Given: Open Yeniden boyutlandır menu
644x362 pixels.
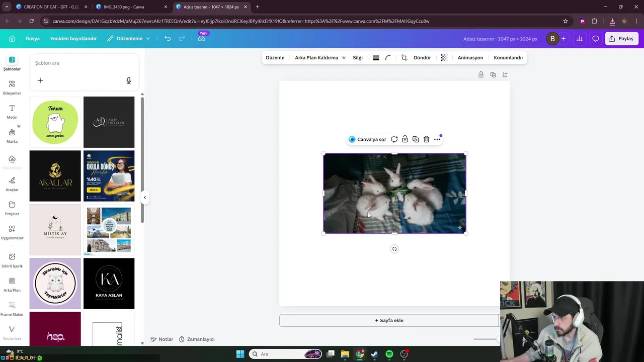Looking at the screenshot, I should (x=73, y=39).
